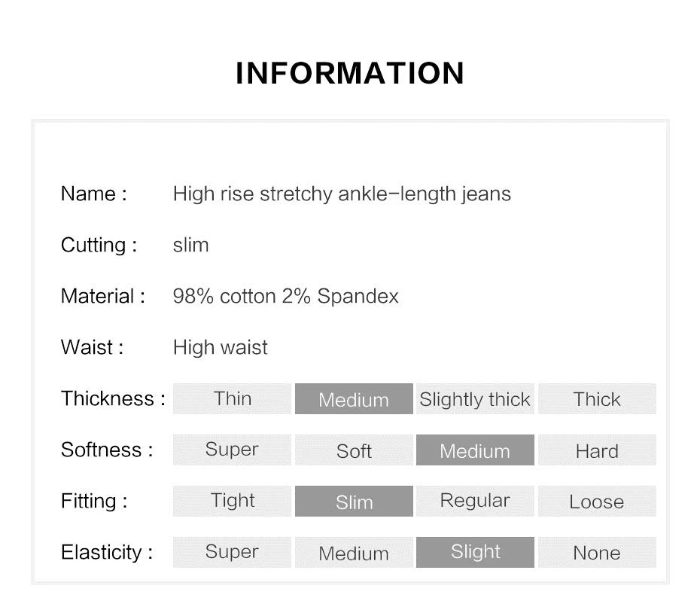700x613 pixels.
Task: Select the Tight fitting option
Action: click(232, 501)
